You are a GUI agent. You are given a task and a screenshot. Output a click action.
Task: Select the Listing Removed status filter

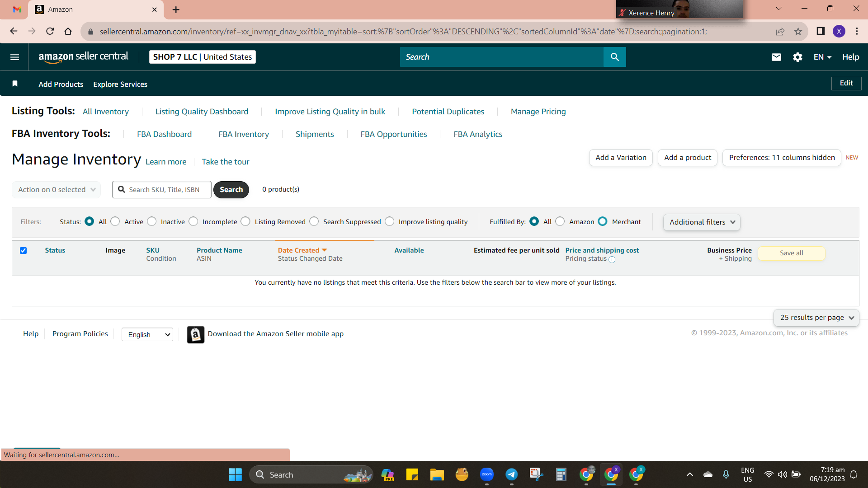[x=245, y=221]
